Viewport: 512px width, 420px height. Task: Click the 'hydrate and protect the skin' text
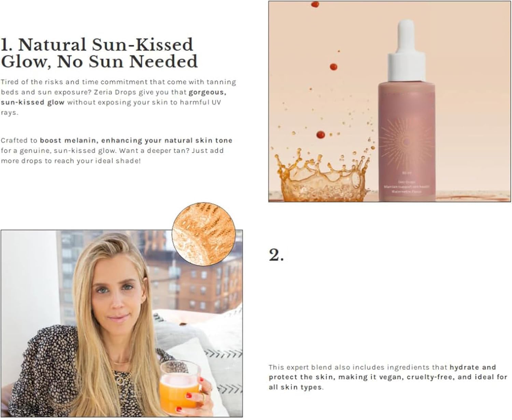tap(382, 372)
